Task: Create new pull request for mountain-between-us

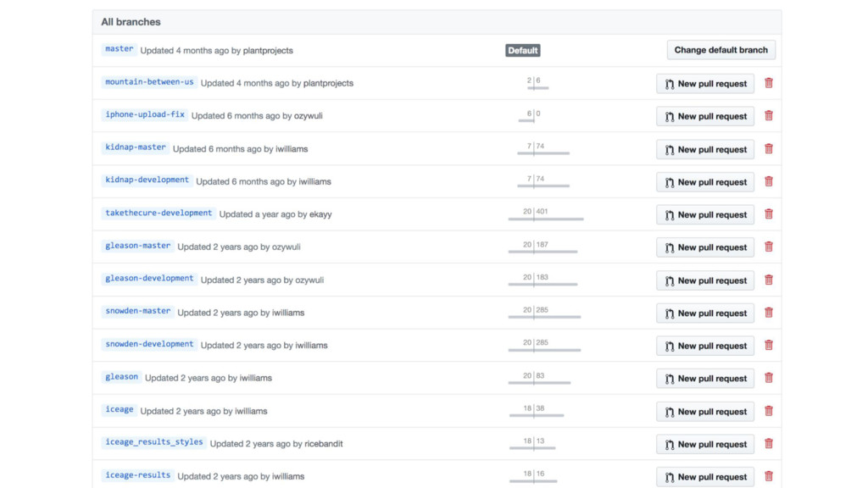Action: pyautogui.click(x=705, y=84)
